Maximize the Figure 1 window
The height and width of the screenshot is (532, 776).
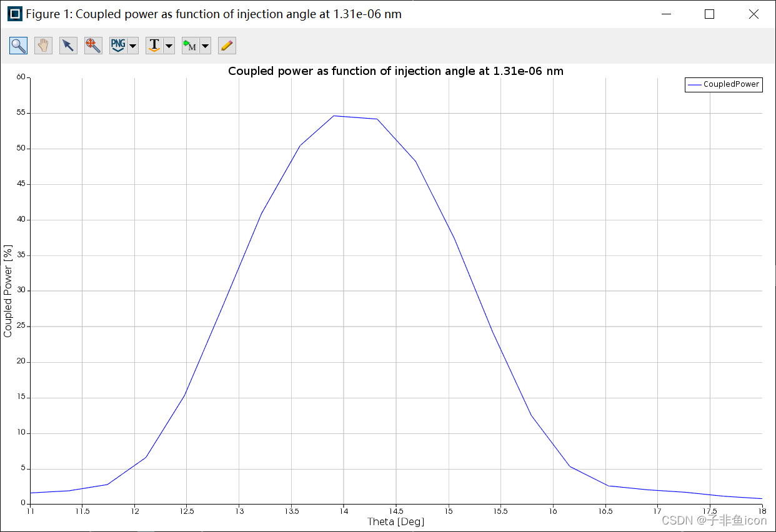click(709, 14)
